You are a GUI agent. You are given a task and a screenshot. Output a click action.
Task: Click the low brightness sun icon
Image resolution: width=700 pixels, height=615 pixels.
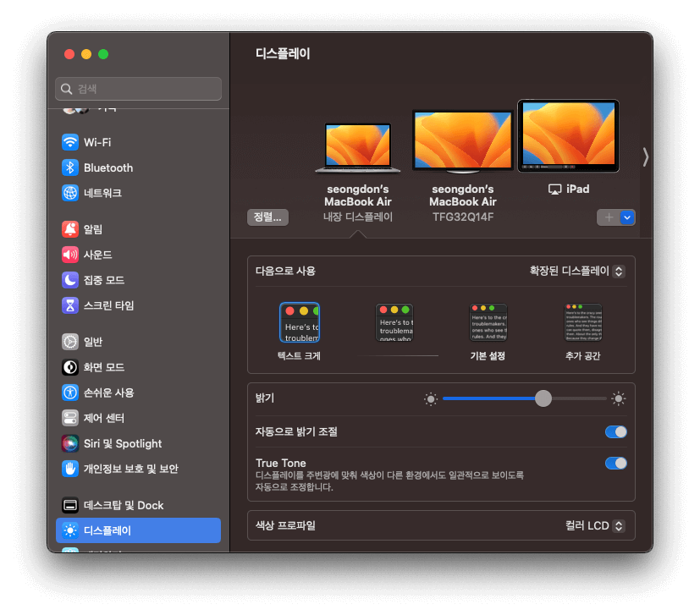pyautogui.click(x=431, y=399)
